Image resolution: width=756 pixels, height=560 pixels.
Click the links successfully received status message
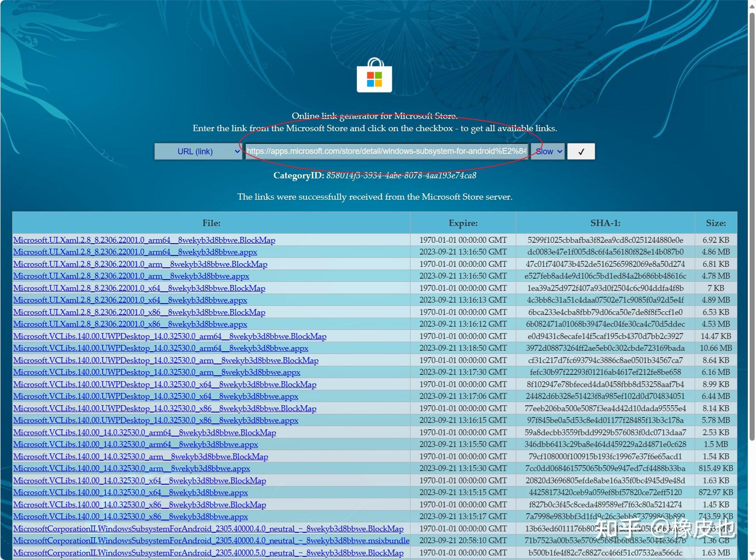(375, 197)
